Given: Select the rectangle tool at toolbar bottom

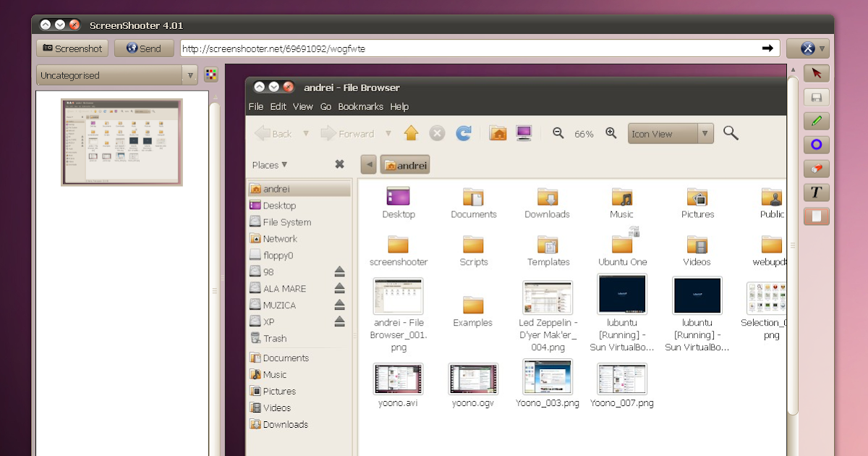Looking at the screenshot, I should tap(816, 216).
